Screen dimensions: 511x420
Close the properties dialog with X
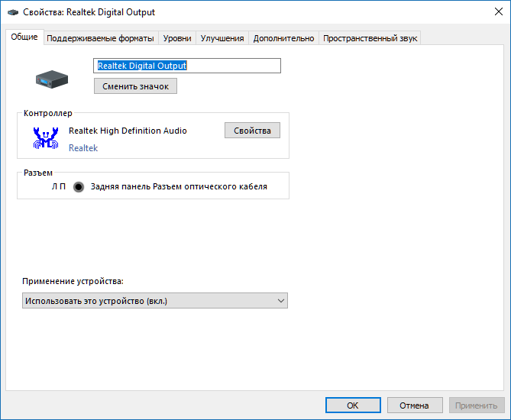(x=498, y=11)
